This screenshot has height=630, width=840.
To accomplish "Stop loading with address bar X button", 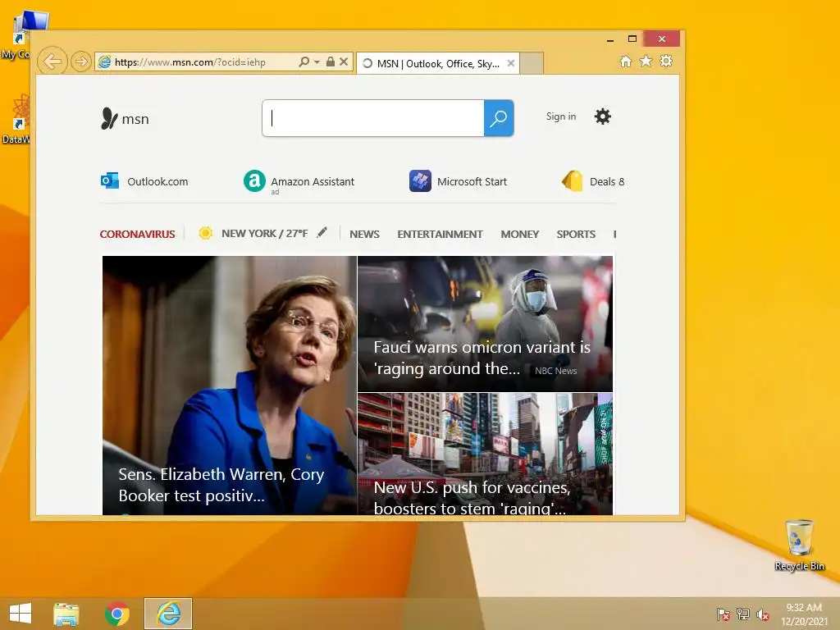I will point(344,62).
